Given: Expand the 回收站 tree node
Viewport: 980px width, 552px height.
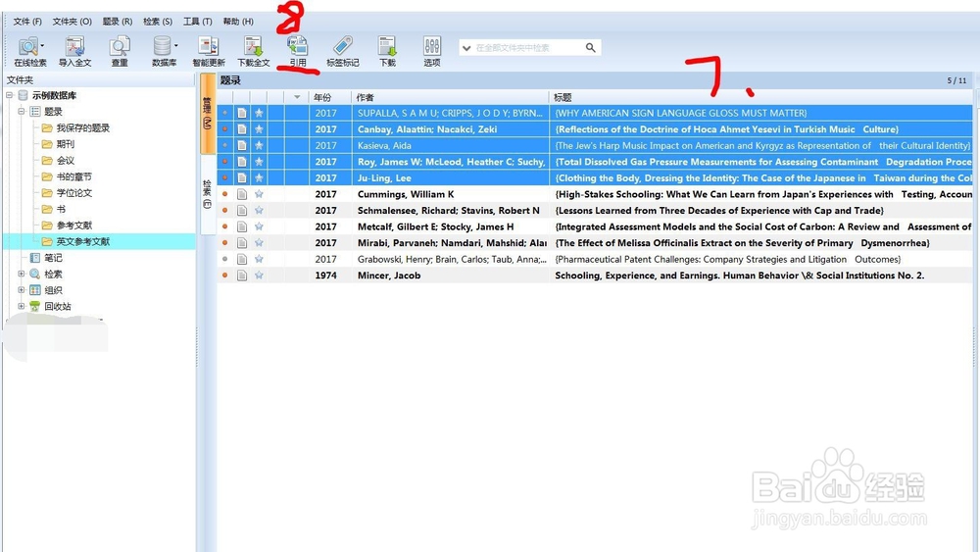Looking at the screenshot, I should 22,306.
